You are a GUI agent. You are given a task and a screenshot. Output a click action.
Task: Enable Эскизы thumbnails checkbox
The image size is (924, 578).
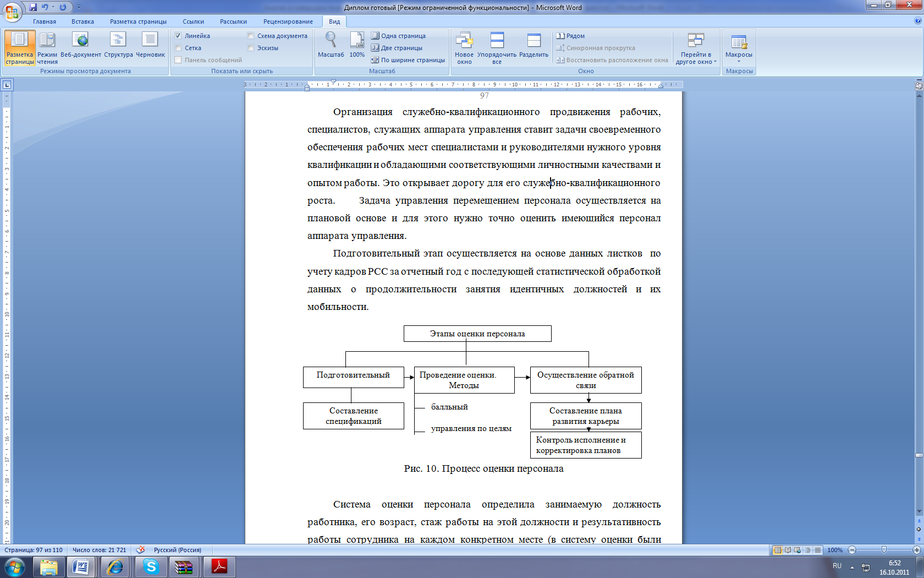tap(251, 48)
